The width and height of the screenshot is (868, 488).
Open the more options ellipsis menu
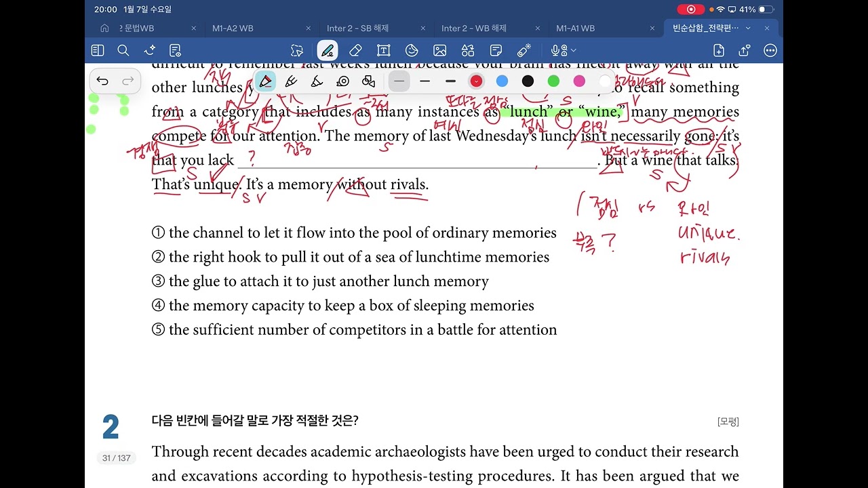pos(770,50)
